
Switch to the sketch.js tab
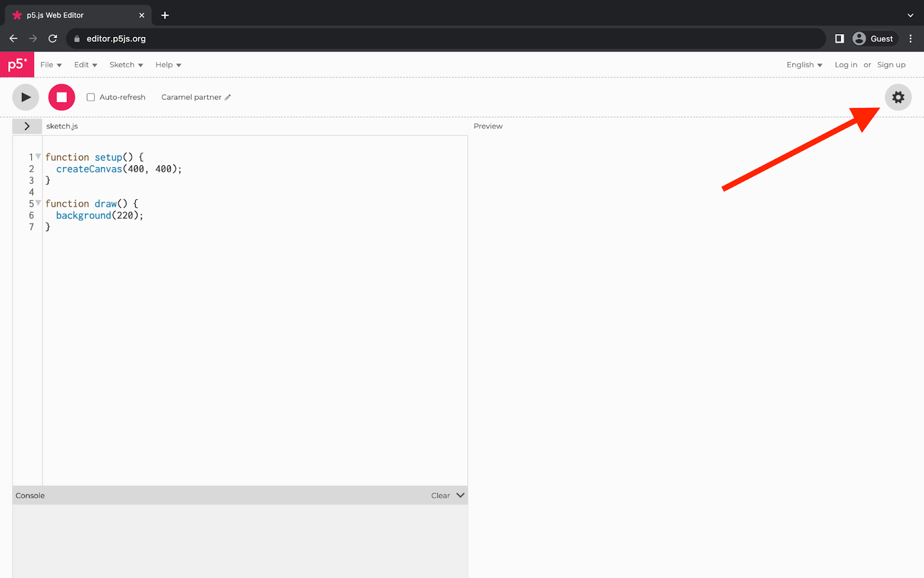[62, 125]
